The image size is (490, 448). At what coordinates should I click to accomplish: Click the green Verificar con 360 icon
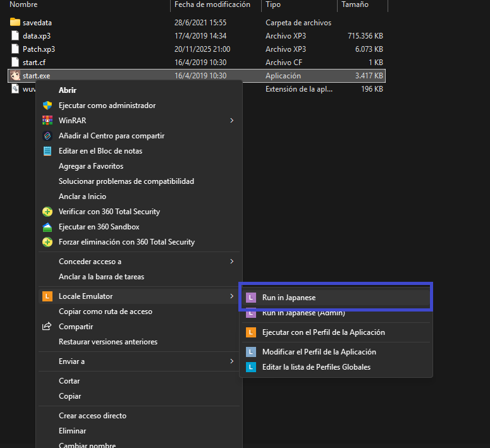47,212
